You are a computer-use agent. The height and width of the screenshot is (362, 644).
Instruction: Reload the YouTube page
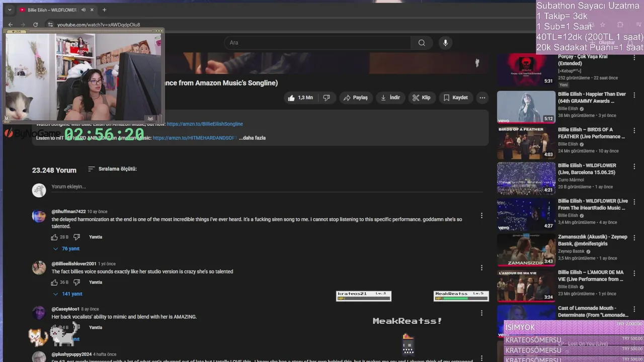click(x=35, y=25)
